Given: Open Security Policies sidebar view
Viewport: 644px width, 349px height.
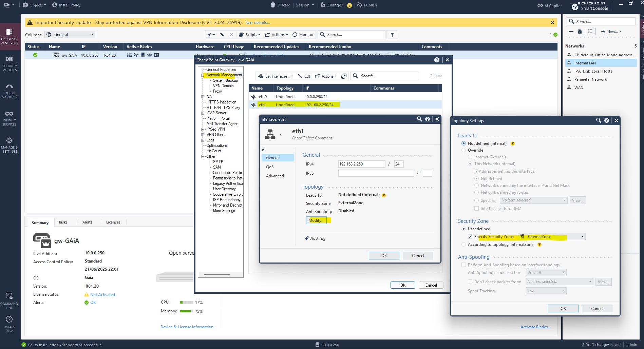Looking at the screenshot, I should click(10, 64).
